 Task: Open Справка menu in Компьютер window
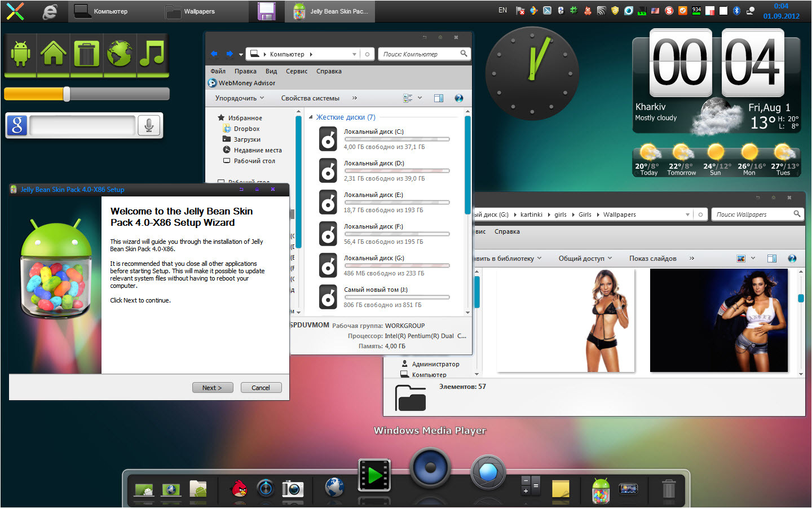pos(329,71)
